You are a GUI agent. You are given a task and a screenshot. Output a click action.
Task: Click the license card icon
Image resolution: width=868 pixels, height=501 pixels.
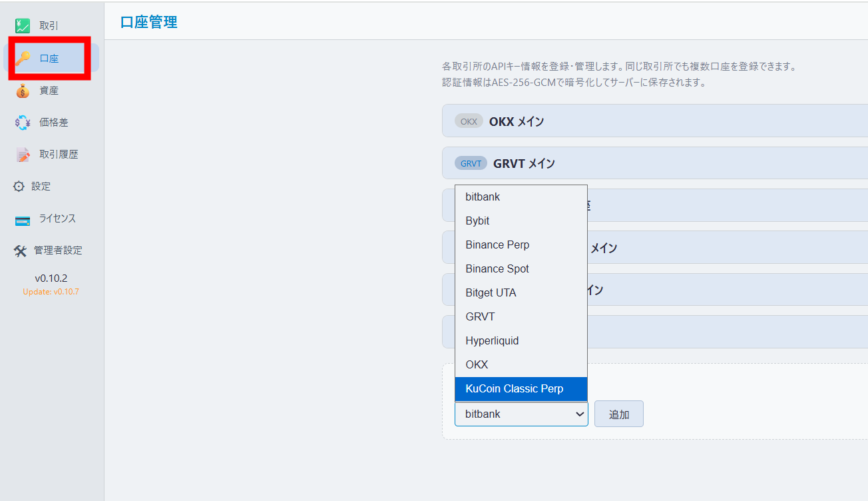tap(23, 219)
